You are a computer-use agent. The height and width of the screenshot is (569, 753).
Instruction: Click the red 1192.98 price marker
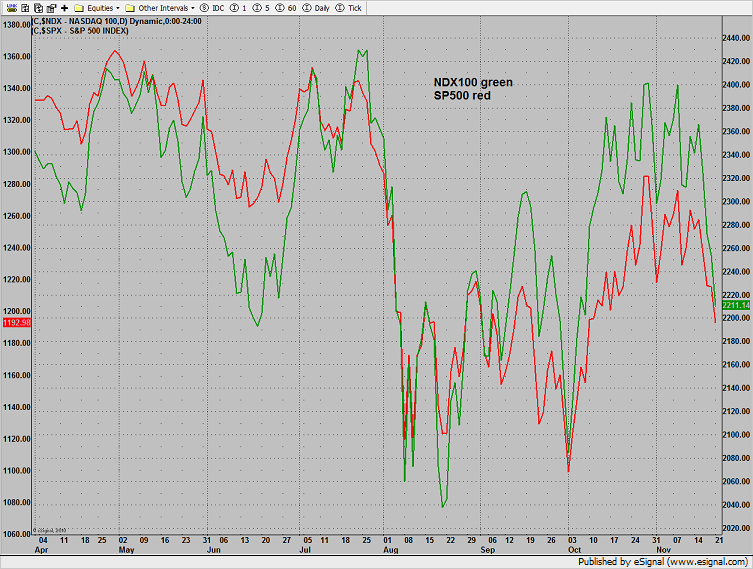point(16,323)
